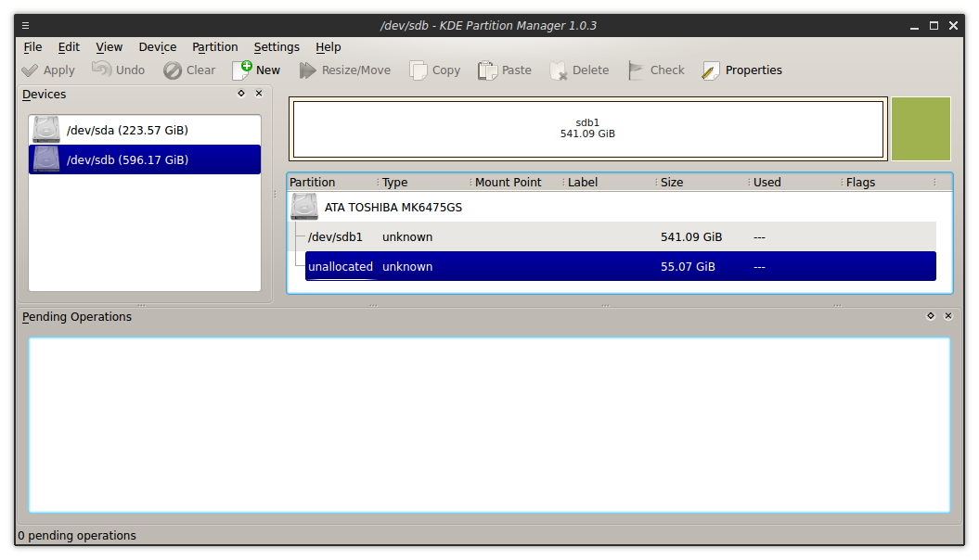Click the 55.07 GiB size cell
979x560 pixels.
[688, 266]
